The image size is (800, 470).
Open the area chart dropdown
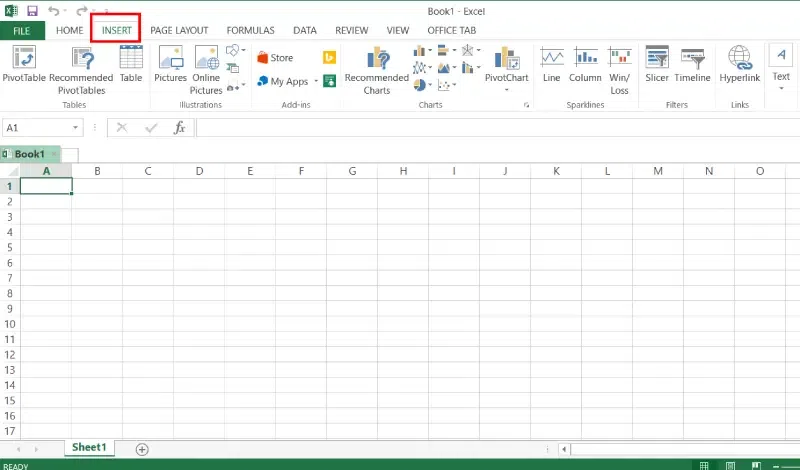click(446, 67)
